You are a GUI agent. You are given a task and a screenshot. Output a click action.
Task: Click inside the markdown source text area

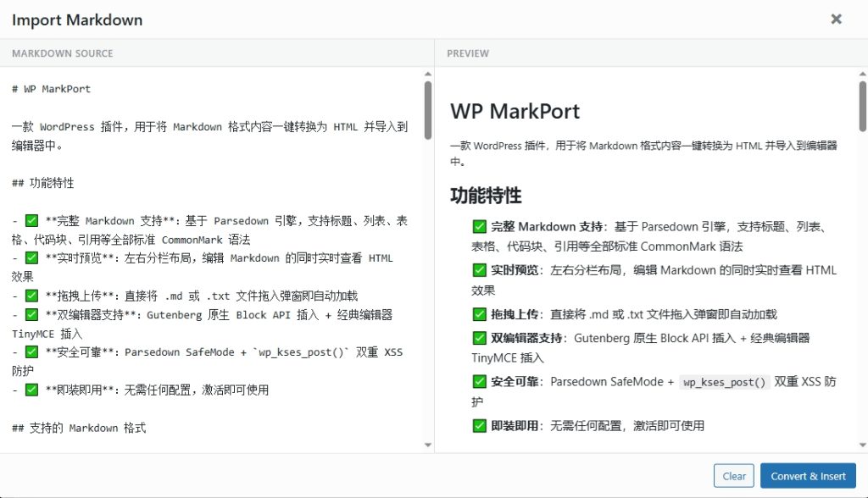coord(212,254)
